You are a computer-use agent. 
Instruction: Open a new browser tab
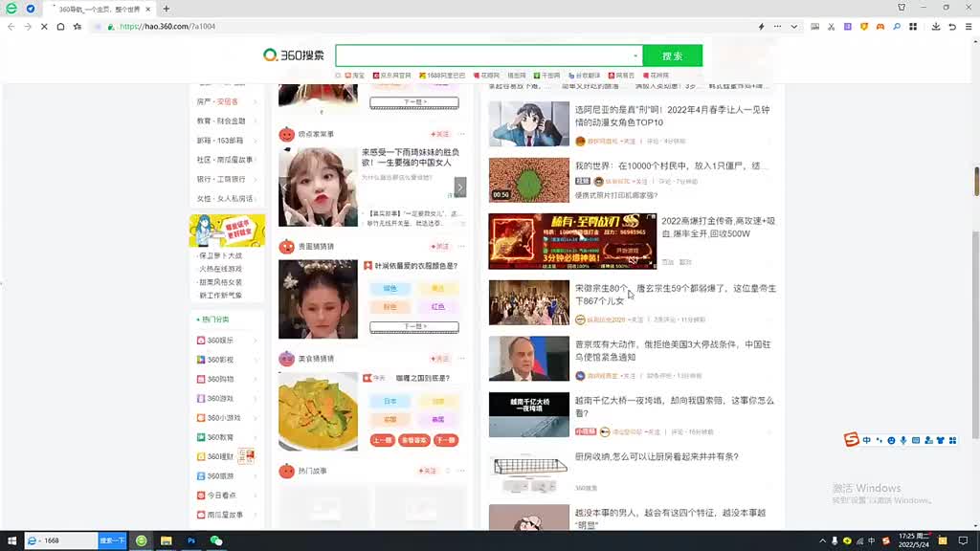(166, 9)
